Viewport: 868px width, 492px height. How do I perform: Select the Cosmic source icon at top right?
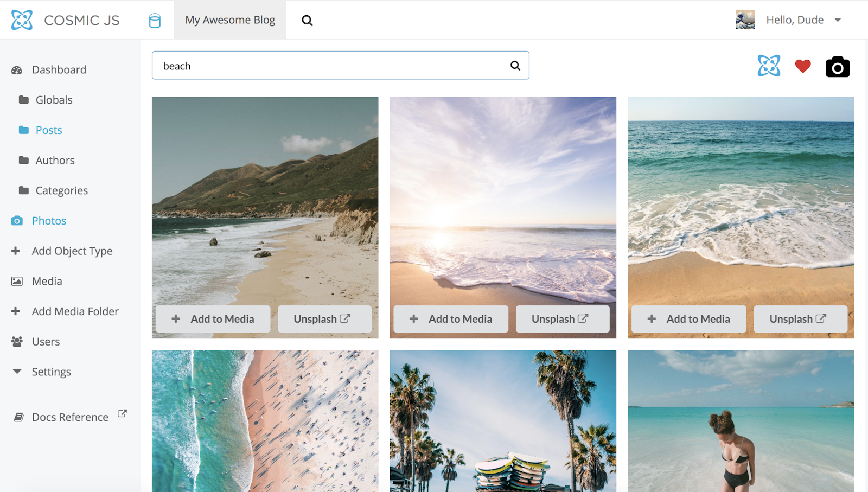point(769,66)
